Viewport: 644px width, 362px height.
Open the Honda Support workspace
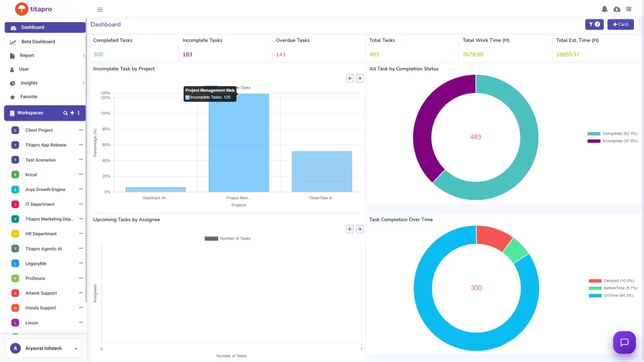(x=41, y=308)
